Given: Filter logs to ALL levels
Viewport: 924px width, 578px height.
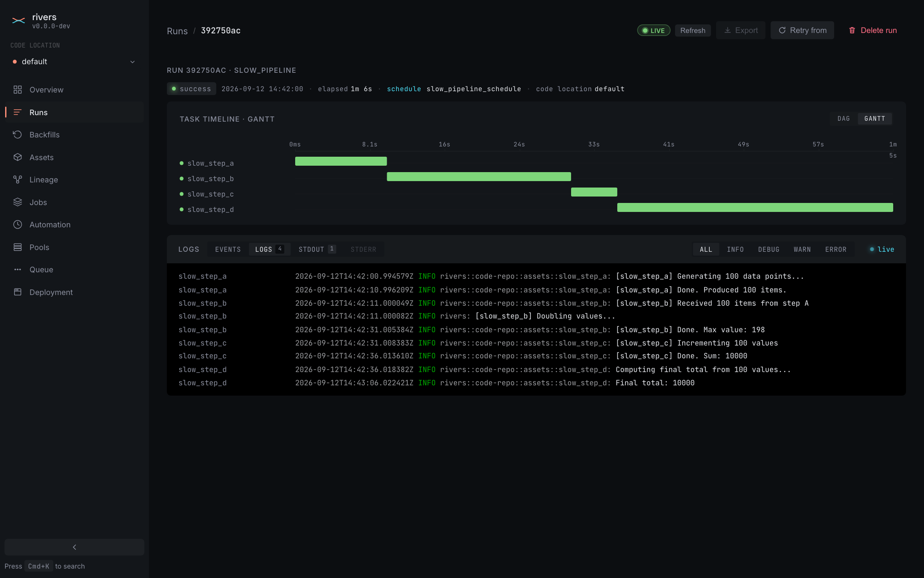Looking at the screenshot, I should [706, 249].
